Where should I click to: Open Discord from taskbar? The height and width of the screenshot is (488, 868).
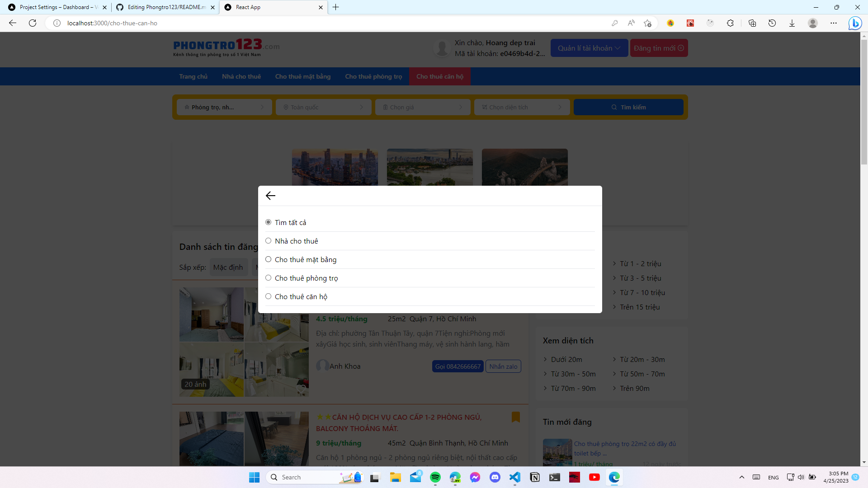pos(495,477)
